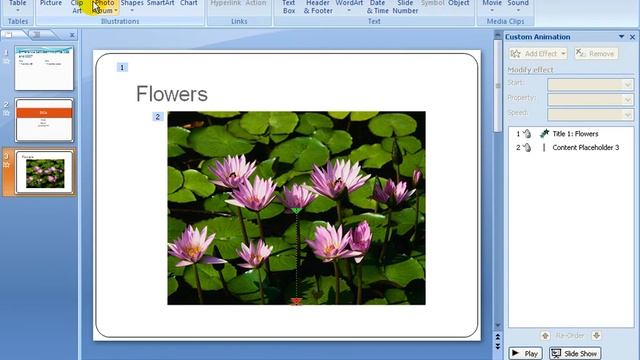Click the Remove effect button
This screenshot has width=640, height=360.
tap(596, 53)
